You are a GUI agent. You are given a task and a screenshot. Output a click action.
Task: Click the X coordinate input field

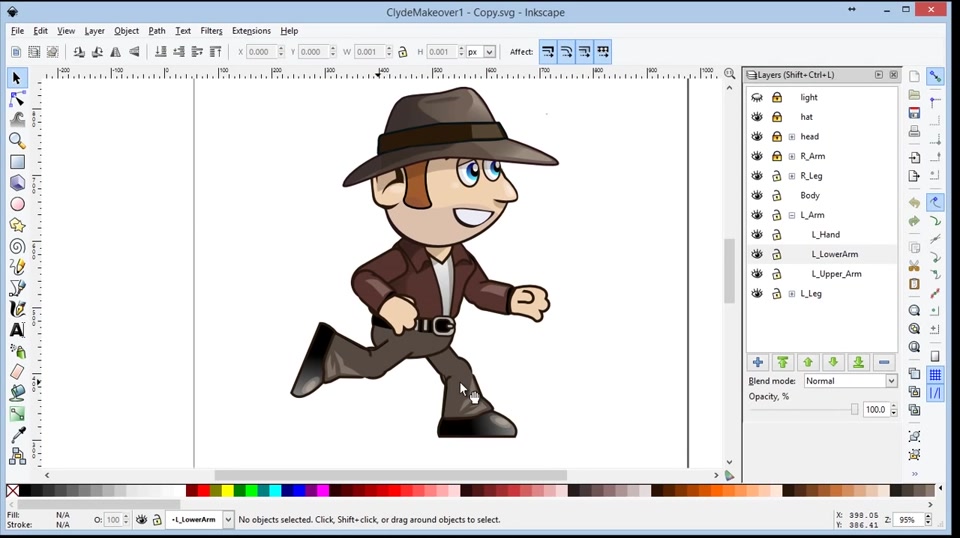[263, 52]
